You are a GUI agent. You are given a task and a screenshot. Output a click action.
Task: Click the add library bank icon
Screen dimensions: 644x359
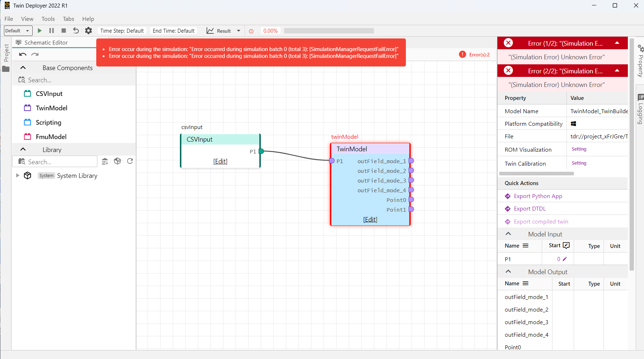coord(105,161)
